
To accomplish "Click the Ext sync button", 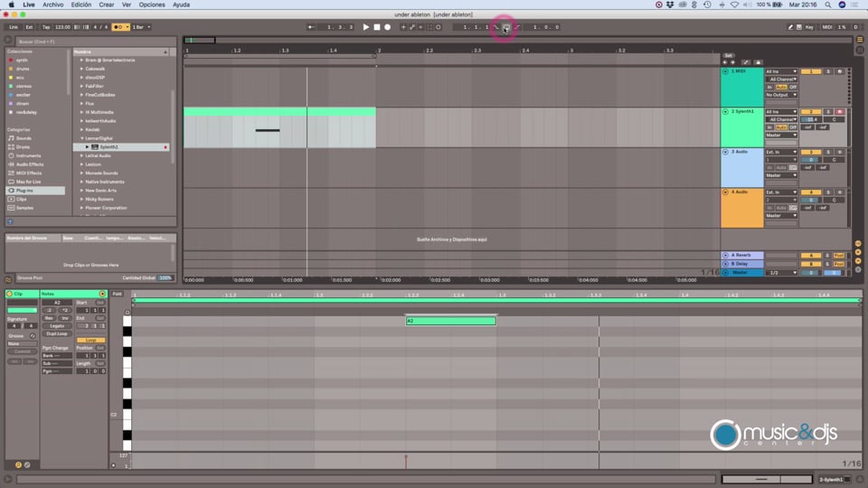I will tap(29, 26).
